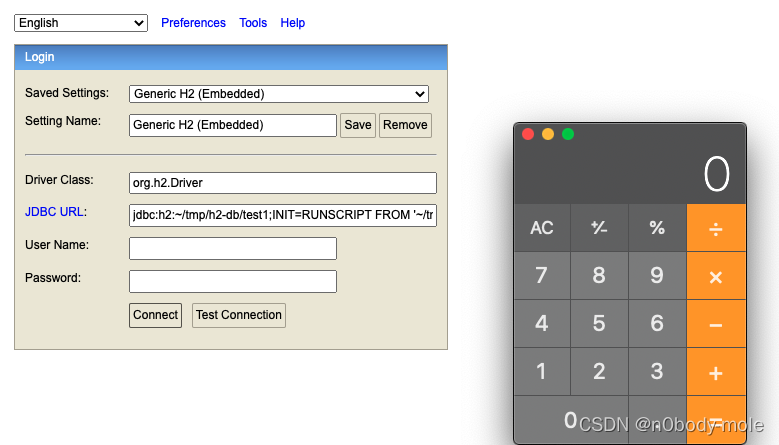Viewport: 779px width, 445px height.
Task: Open the Help link
Action: coord(293,23)
